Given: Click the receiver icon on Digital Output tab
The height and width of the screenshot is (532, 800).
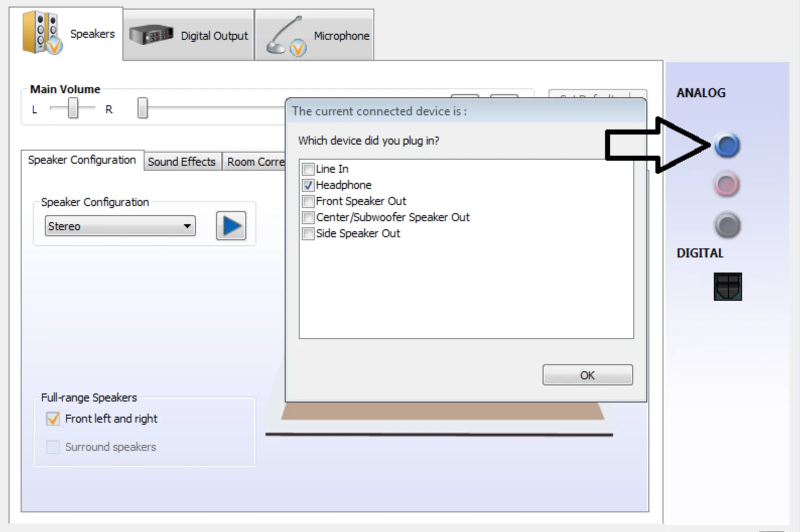Looking at the screenshot, I should pyautogui.click(x=151, y=35).
